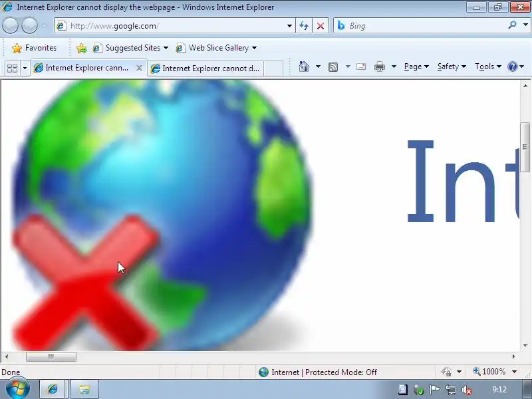Open the Favorites center
Image resolution: width=532 pixels, height=399 pixels.
tap(34, 48)
